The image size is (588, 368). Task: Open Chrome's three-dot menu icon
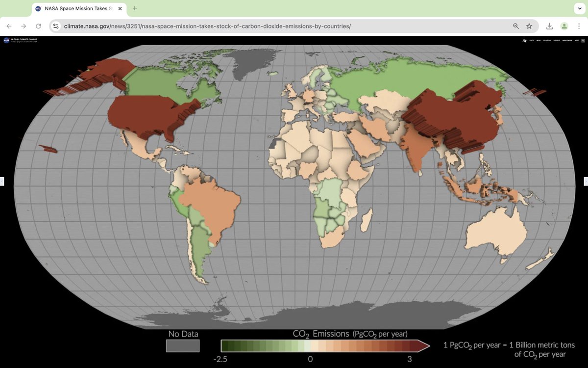579,26
